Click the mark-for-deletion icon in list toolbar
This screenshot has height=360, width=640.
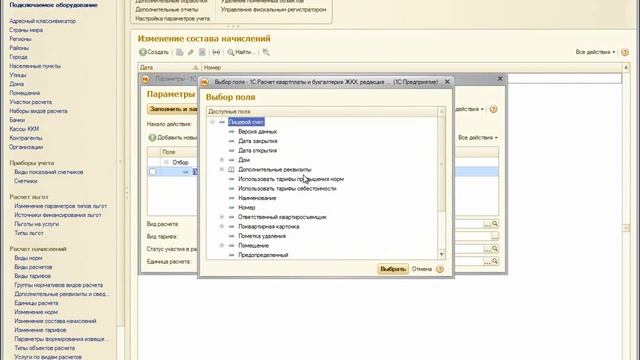[202, 52]
